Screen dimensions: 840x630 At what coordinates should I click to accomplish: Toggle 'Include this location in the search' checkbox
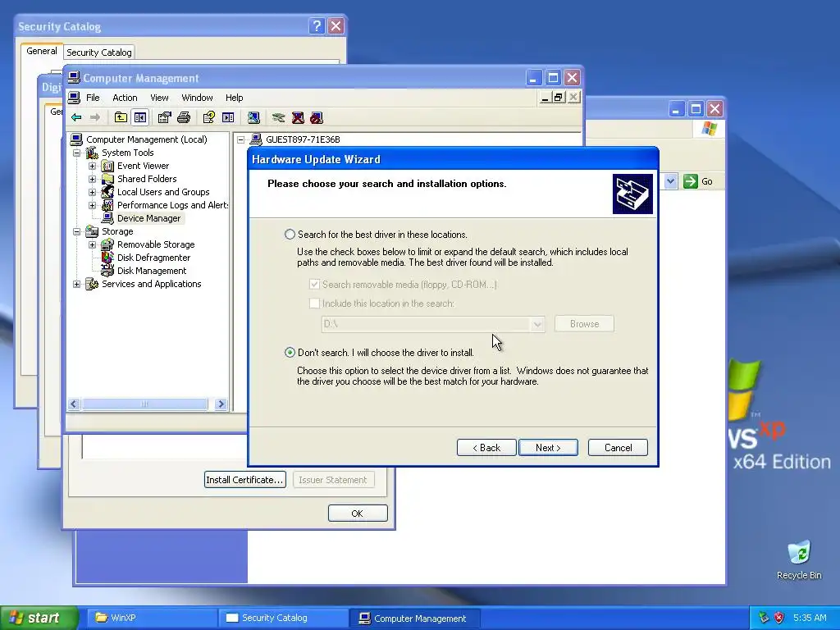pyautogui.click(x=314, y=304)
